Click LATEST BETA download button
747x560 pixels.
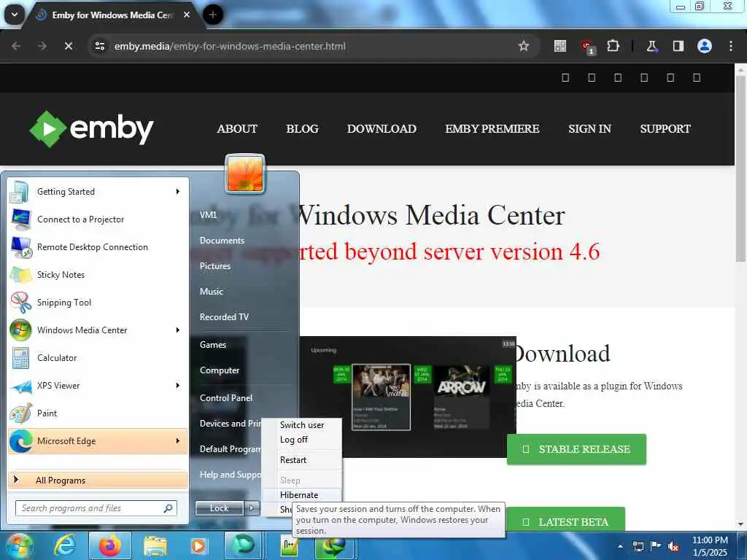pyautogui.click(x=566, y=519)
